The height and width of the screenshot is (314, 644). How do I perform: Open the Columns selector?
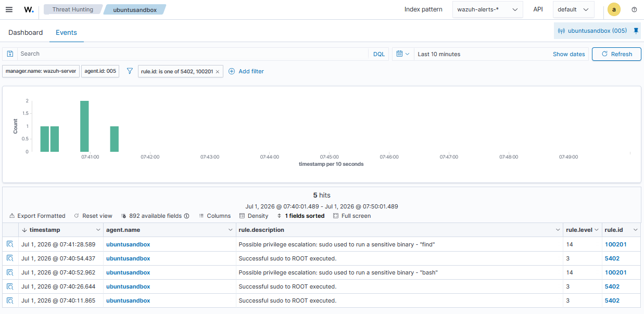tap(214, 216)
